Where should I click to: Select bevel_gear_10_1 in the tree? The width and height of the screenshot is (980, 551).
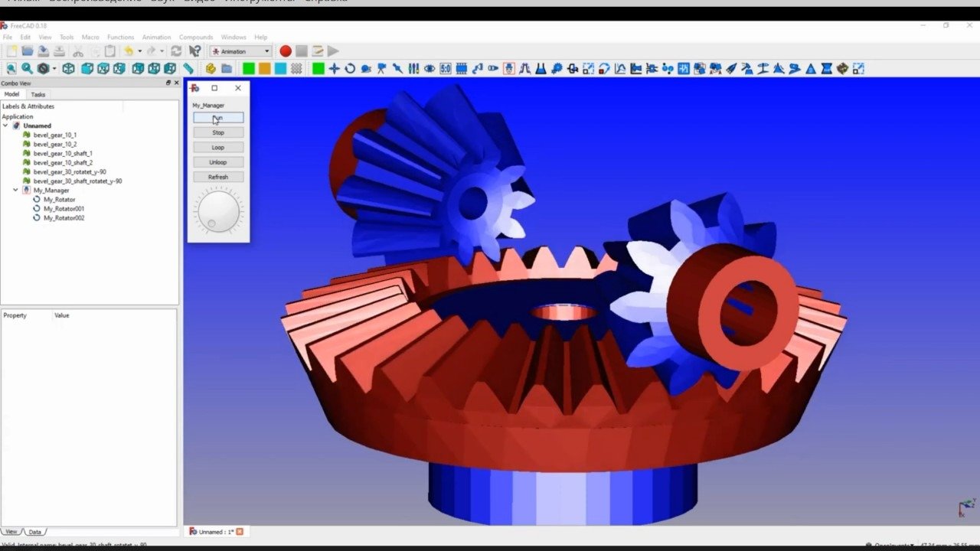coord(55,135)
